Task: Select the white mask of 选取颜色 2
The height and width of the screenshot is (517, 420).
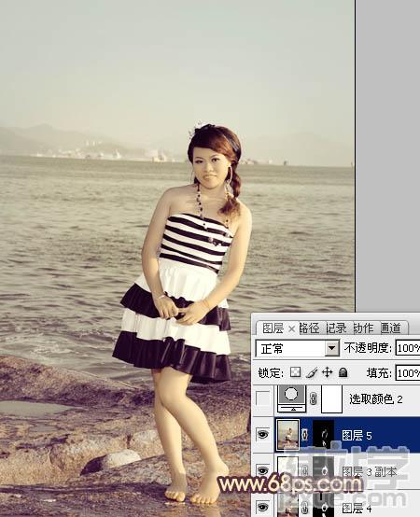Action: tap(332, 399)
